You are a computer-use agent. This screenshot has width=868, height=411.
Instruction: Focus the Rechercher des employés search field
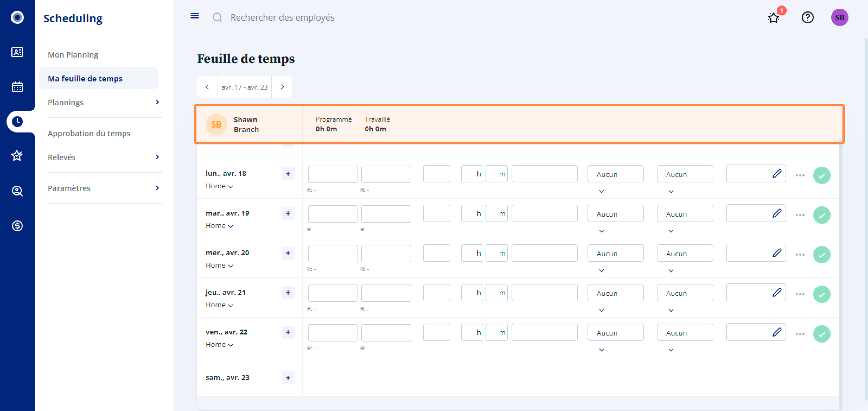point(282,17)
